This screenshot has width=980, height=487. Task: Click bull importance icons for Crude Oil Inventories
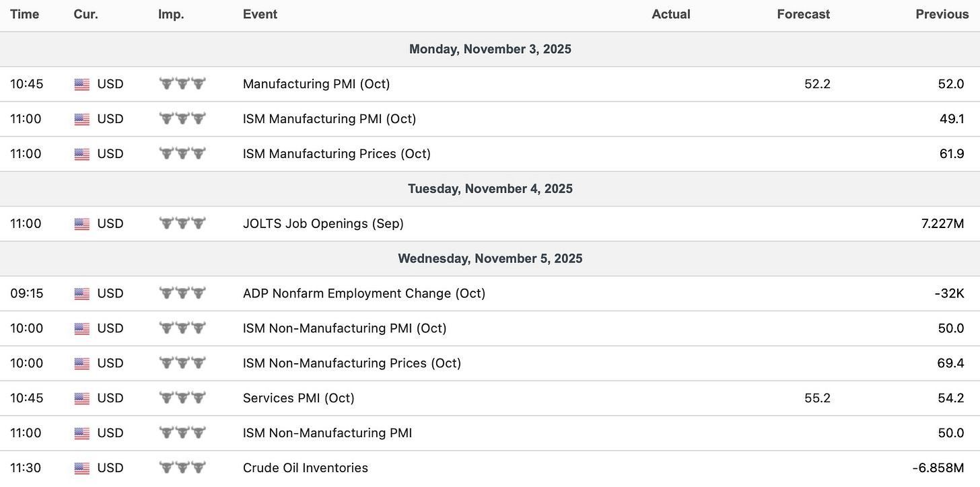[182, 467]
